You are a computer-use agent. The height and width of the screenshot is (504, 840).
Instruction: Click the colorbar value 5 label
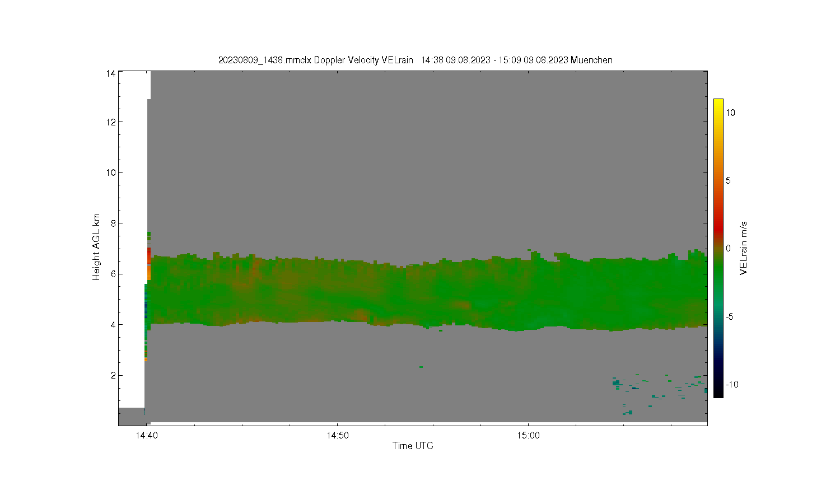(x=728, y=180)
